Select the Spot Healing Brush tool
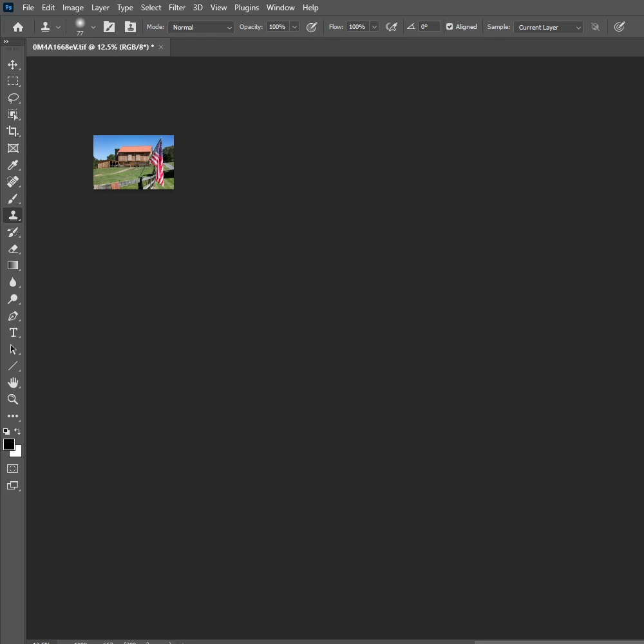This screenshot has height=644, width=644. click(13, 182)
